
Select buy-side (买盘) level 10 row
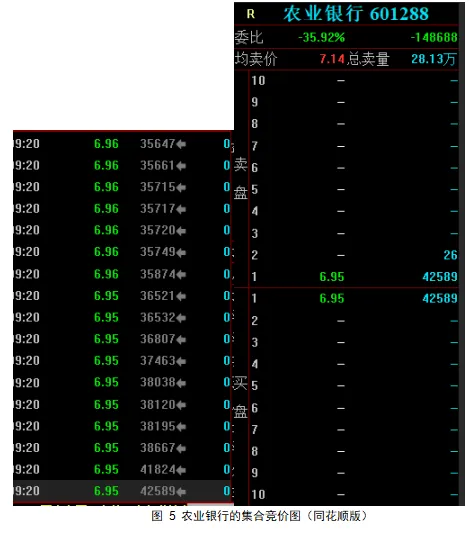point(354,494)
